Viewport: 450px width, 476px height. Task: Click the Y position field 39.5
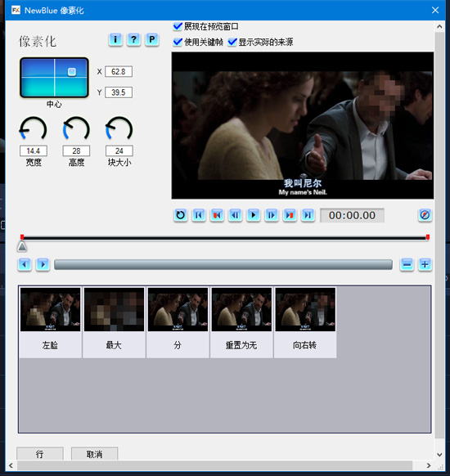(119, 92)
